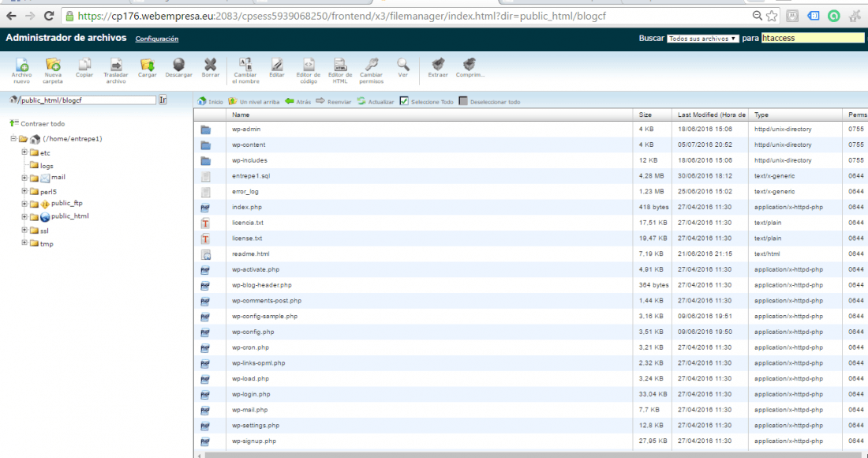Viewport: 868px width, 458px height.
Task: Click Deseleccionar todo checkbox
Action: point(463,101)
